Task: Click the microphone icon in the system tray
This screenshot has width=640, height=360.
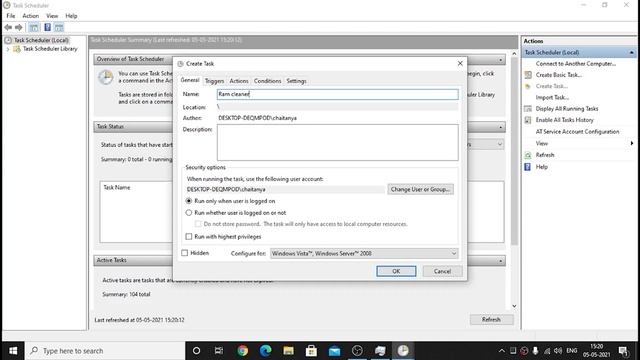Action: (535, 351)
